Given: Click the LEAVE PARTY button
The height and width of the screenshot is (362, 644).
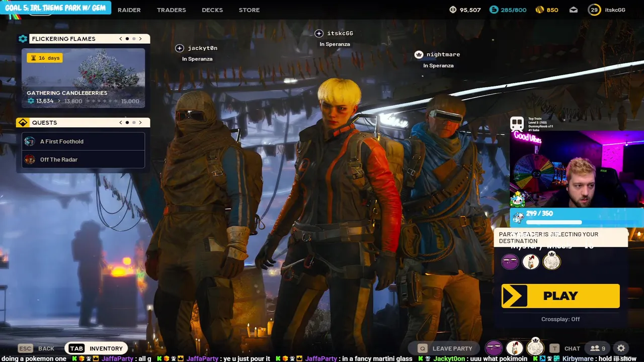Looking at the screenshot, I should (x=445, y=348).
